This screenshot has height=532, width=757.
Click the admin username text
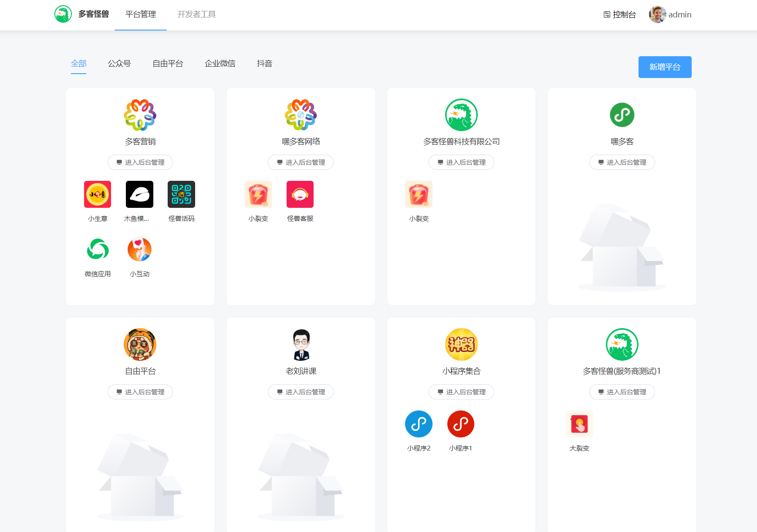pyautogui.click(x=680, y=14)
